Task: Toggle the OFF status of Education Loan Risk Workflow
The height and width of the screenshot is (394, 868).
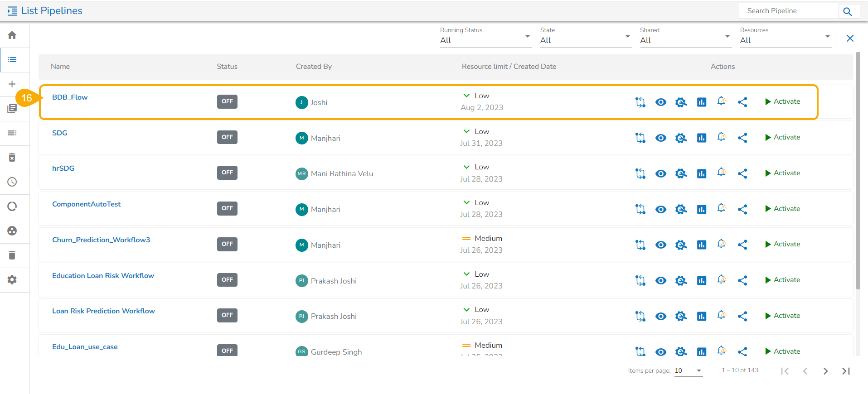Action: 227,280
